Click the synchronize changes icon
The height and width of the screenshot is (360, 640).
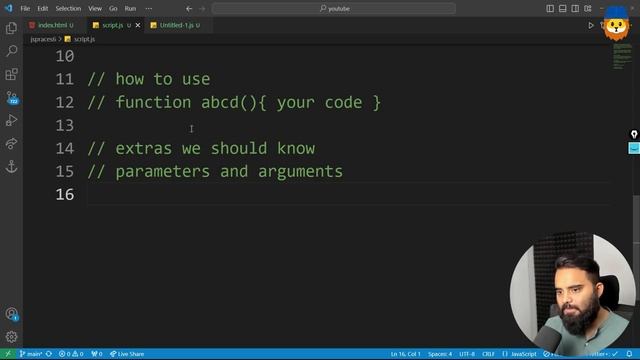49,354
